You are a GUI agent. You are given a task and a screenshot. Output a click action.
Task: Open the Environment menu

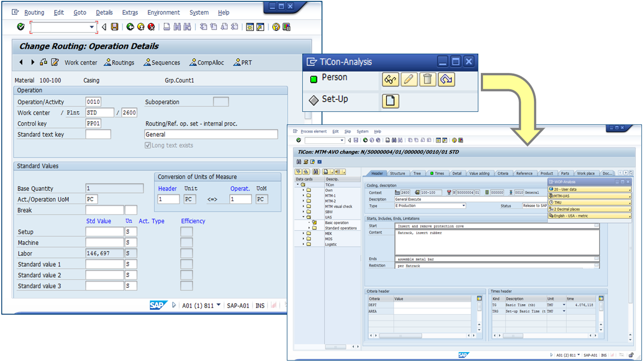(163, 13)
